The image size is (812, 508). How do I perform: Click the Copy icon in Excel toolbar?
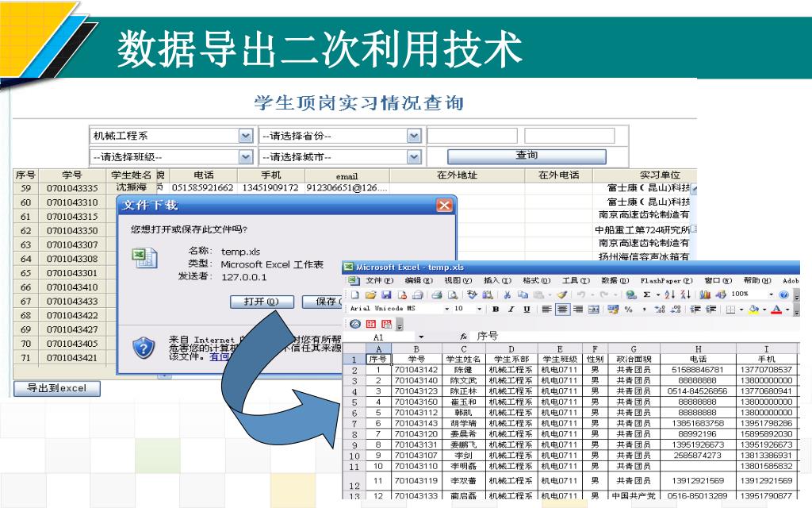[x=523, y=295]
